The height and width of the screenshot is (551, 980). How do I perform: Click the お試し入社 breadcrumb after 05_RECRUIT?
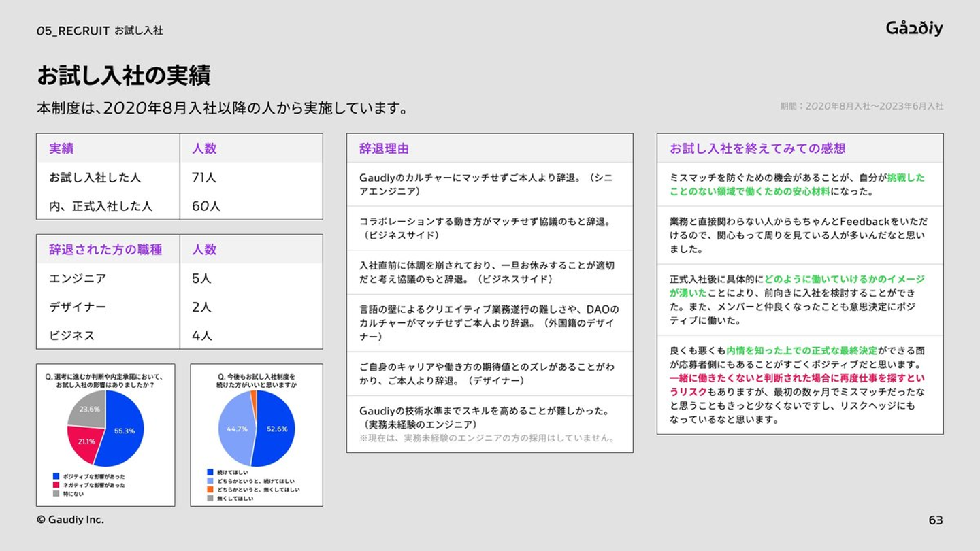139,31
